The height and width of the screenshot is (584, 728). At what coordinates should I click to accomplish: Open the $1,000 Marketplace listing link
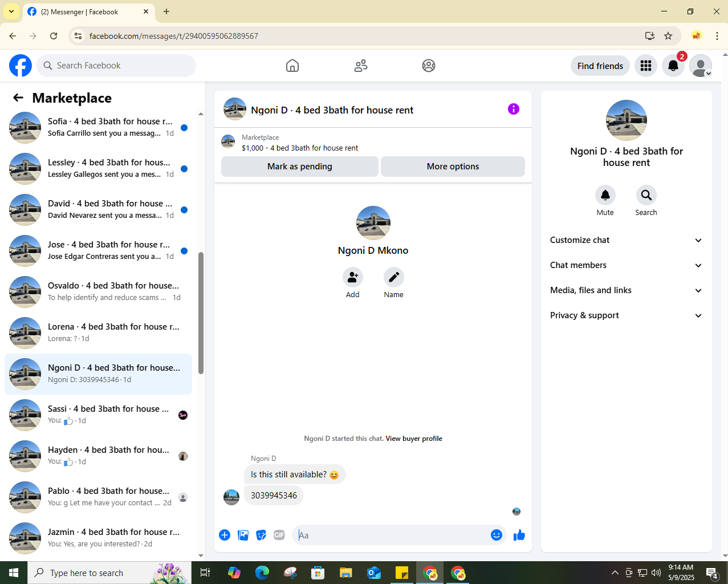(300, 148)
